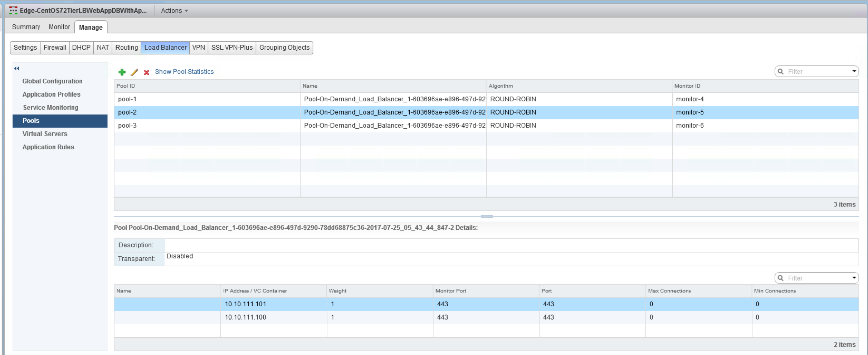Sort members by the Monitor Port header
Image resolution: width=868 pixels, height=355 pixels.
pos(486,291)
